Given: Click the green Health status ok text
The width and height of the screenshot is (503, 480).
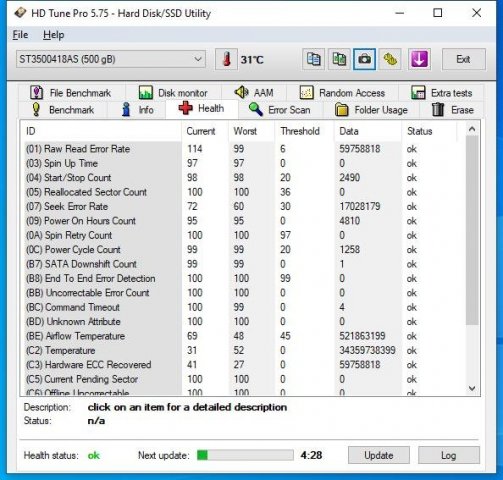Looking at the screenshot, I should 94,456.
